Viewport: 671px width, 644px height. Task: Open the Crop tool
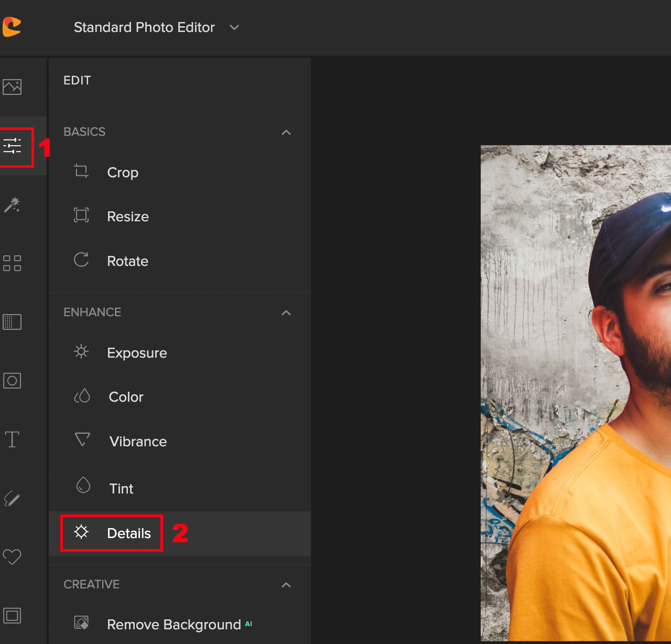[123, 172]
